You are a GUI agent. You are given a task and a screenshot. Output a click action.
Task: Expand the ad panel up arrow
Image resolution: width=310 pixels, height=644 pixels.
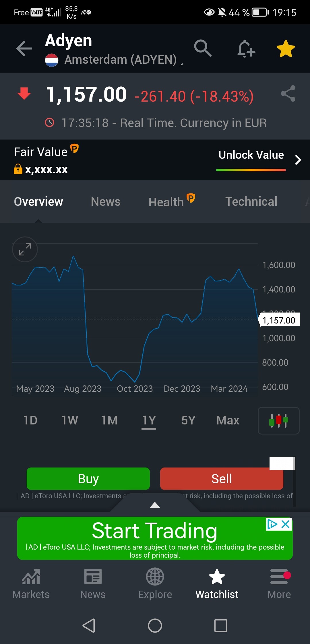[155, 505]
